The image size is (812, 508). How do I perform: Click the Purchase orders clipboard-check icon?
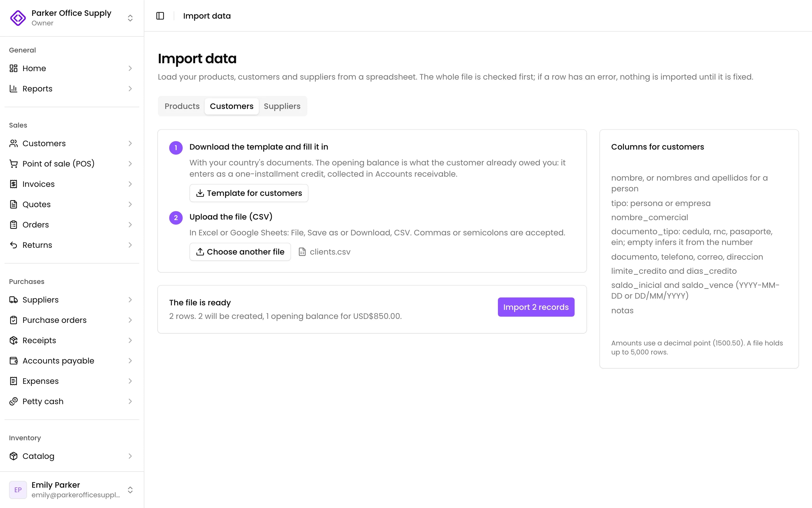tap(14, 320)
